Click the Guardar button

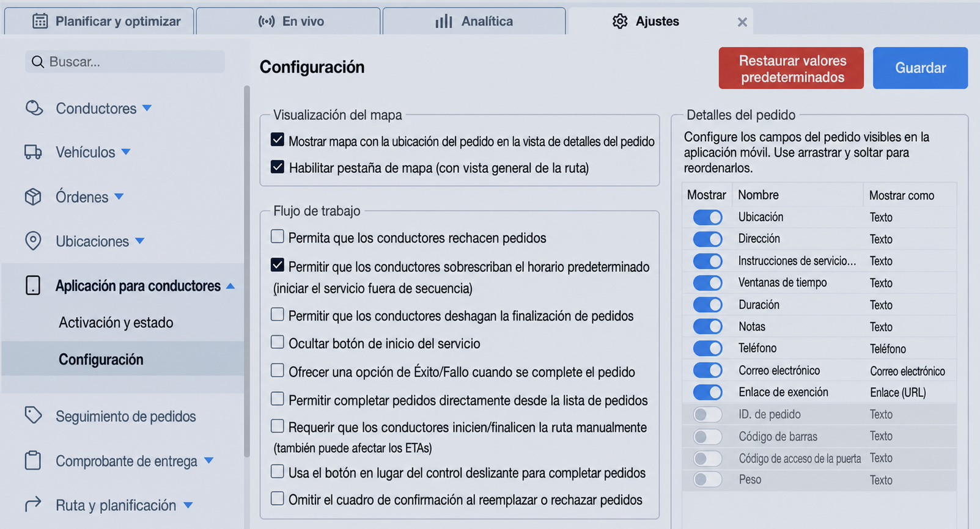[920, 68]
